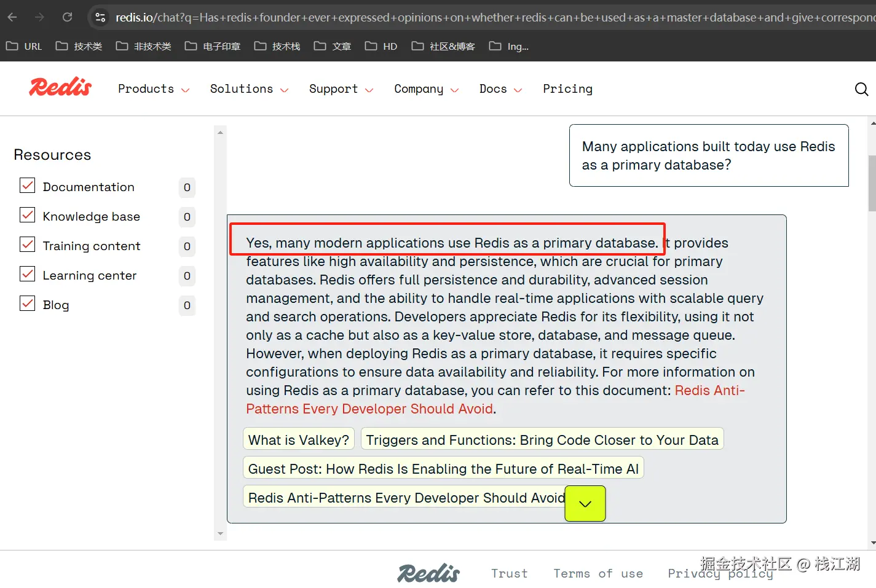The width and height of the screenshot is (876, 588).
Task: Open the 社区&博客 bookmark folder
Action: [443, 46]
